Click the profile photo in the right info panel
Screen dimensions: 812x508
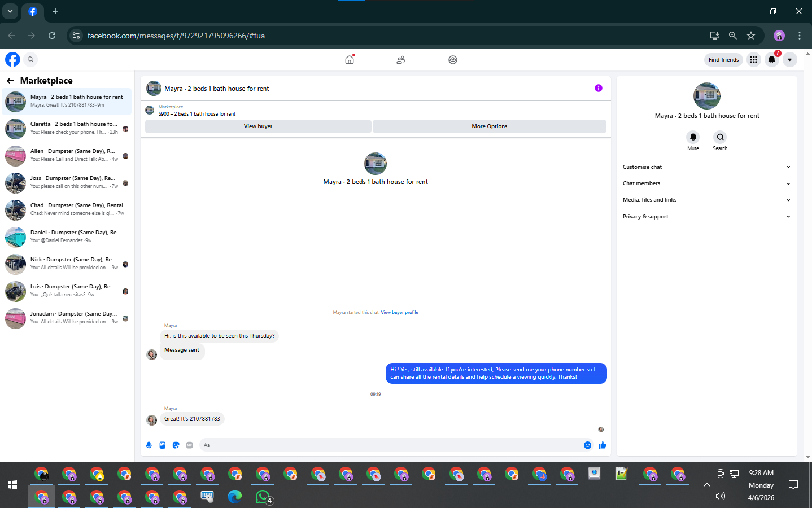click(707, 96)
